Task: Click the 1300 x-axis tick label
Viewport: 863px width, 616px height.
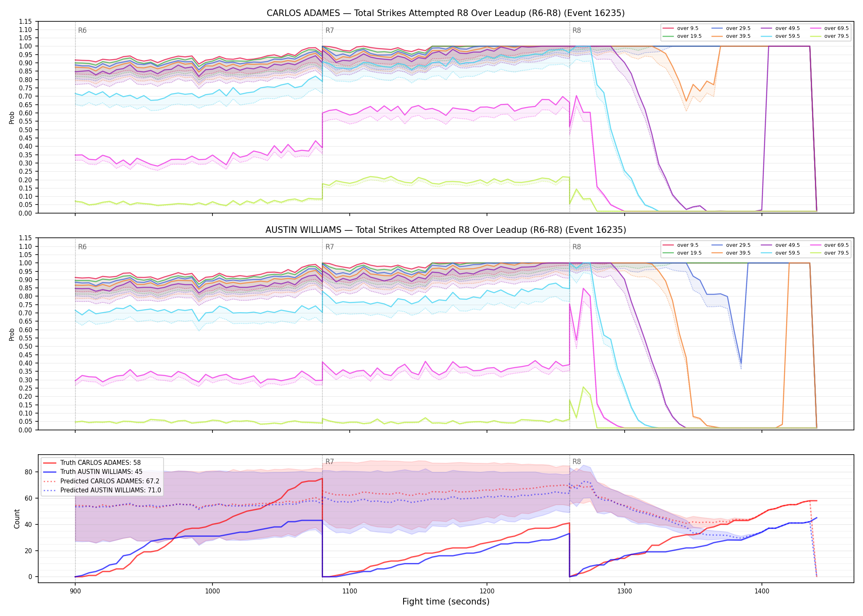Action: (624, 591)
